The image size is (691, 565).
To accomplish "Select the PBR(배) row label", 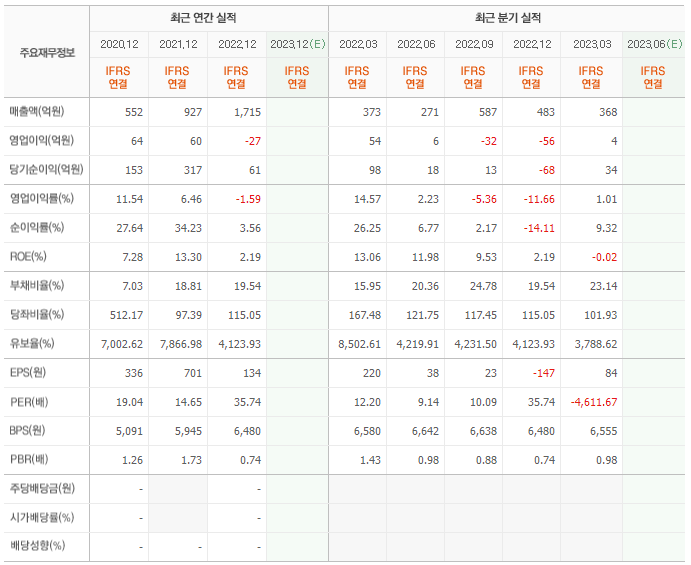I will 29,460.
